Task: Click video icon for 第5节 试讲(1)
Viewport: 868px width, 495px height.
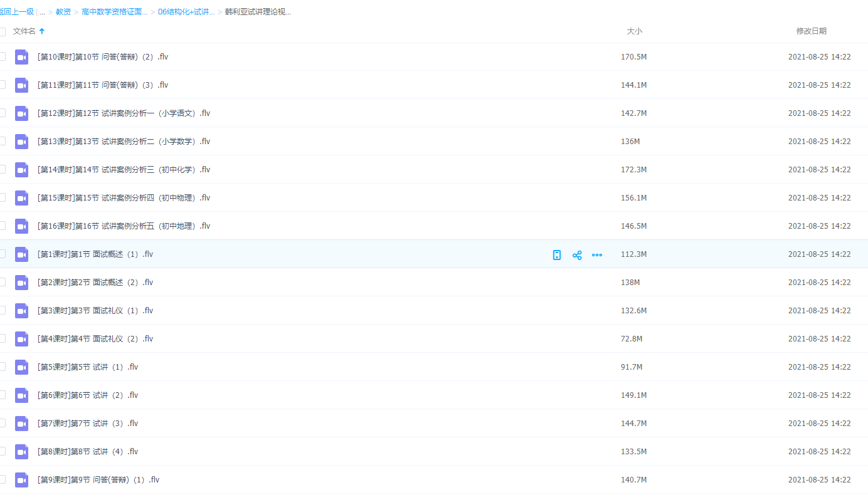Action: pos(22,367)
